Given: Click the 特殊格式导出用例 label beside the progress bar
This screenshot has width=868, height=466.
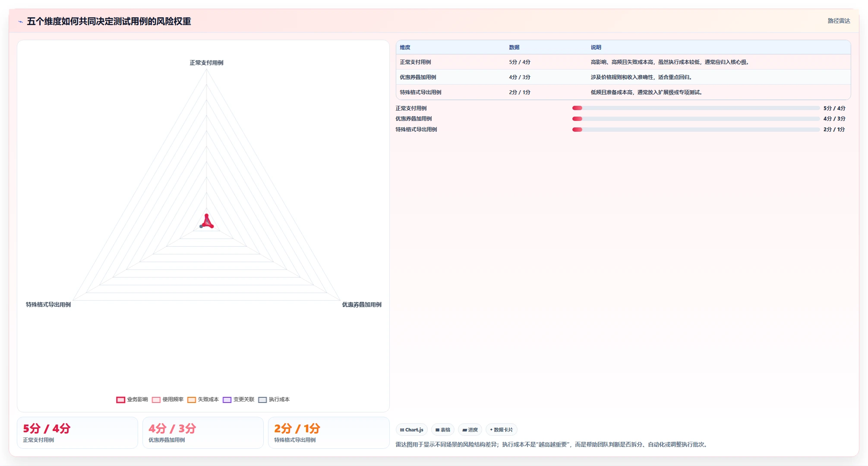Looking at the screenshot, I should click(416, 130).
